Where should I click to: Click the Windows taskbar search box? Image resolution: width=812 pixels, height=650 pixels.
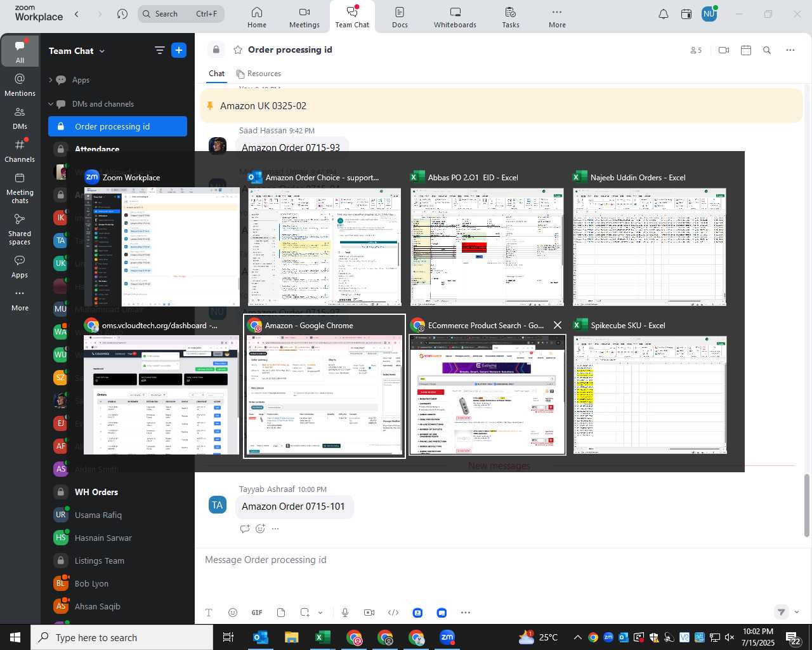[122, 637]
